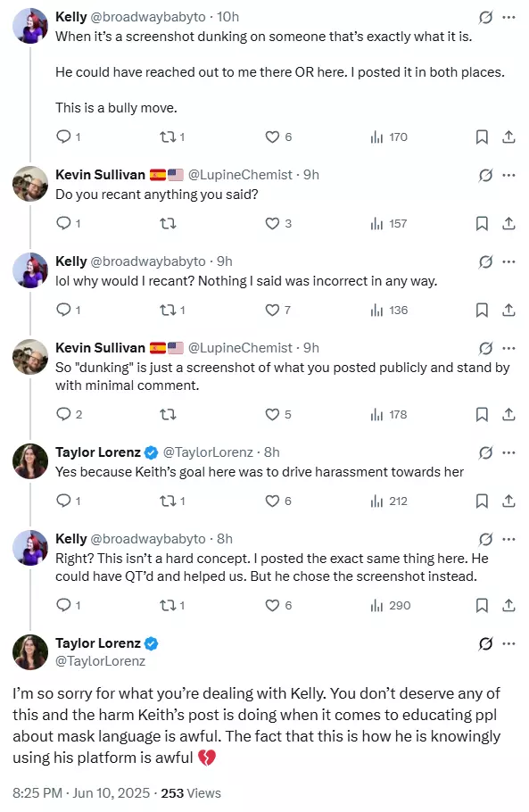Image resolution: width=529 pixels, height=812 pixels.
Task: Open Kelly's name on the 'lol why would I recant' tweet
Action: [70, 261]
